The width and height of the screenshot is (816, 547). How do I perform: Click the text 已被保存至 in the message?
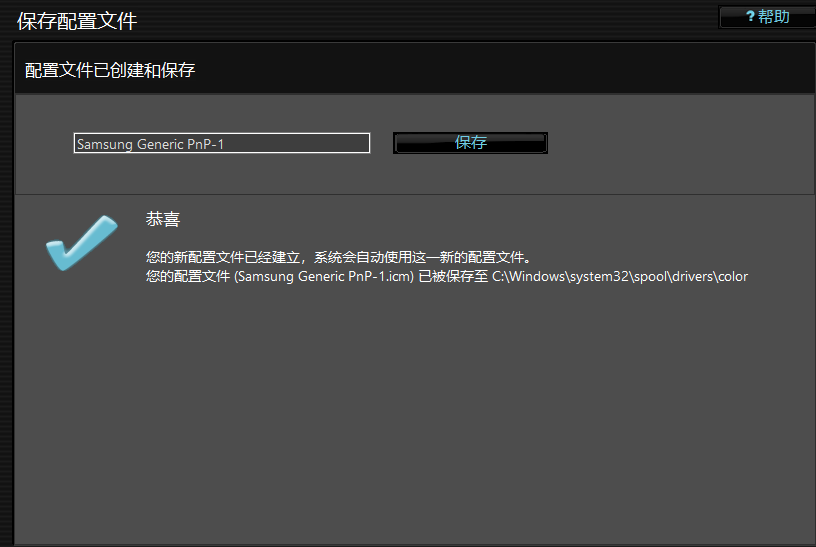coord(453,277)
